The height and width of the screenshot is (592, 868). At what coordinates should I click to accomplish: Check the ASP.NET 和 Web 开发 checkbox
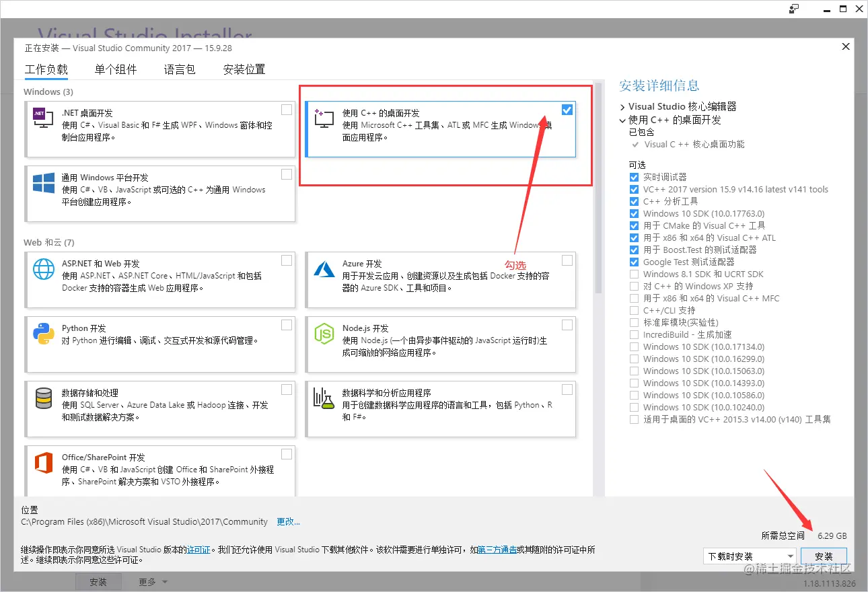point(287,260)
